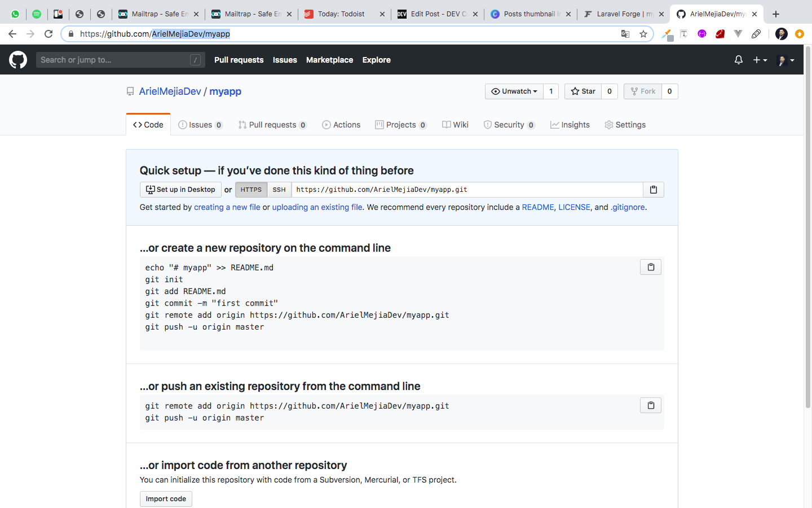The image size is (812, 508).
Task: Switch to the Edit Post - DEV tab
Action: coord(438,14)
